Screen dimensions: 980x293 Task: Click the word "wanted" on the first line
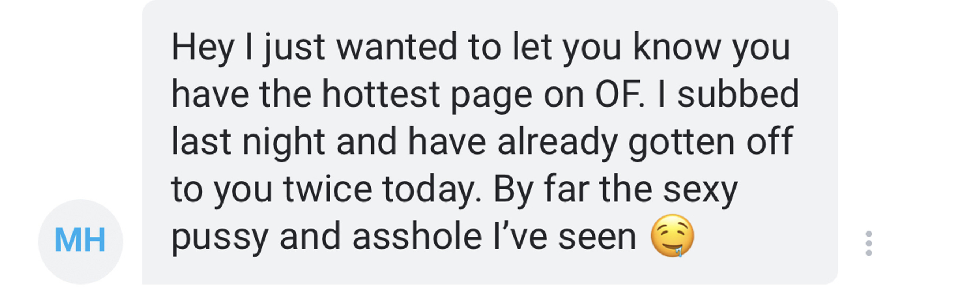tap(396, 47)
